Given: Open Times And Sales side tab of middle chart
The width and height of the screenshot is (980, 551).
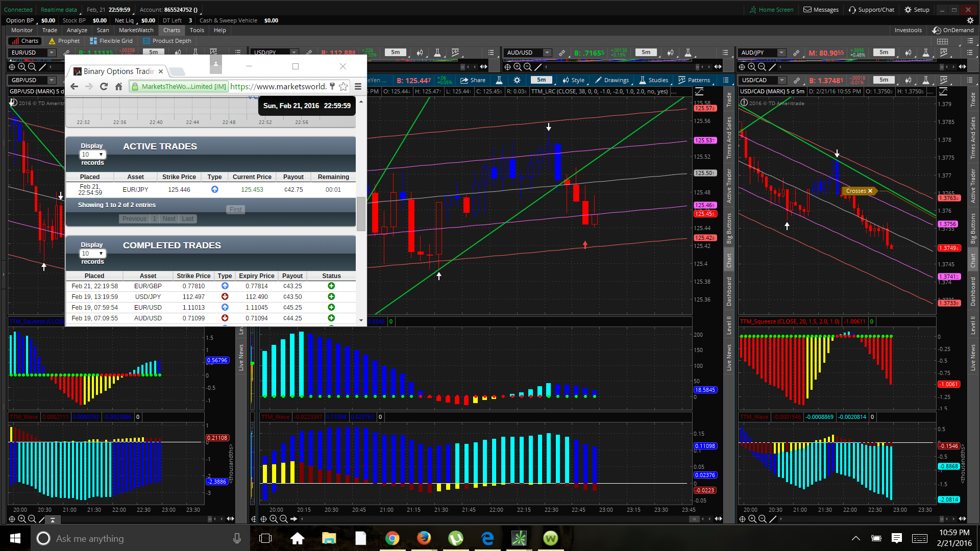Looking at the screenshot, I should (729, 138).
